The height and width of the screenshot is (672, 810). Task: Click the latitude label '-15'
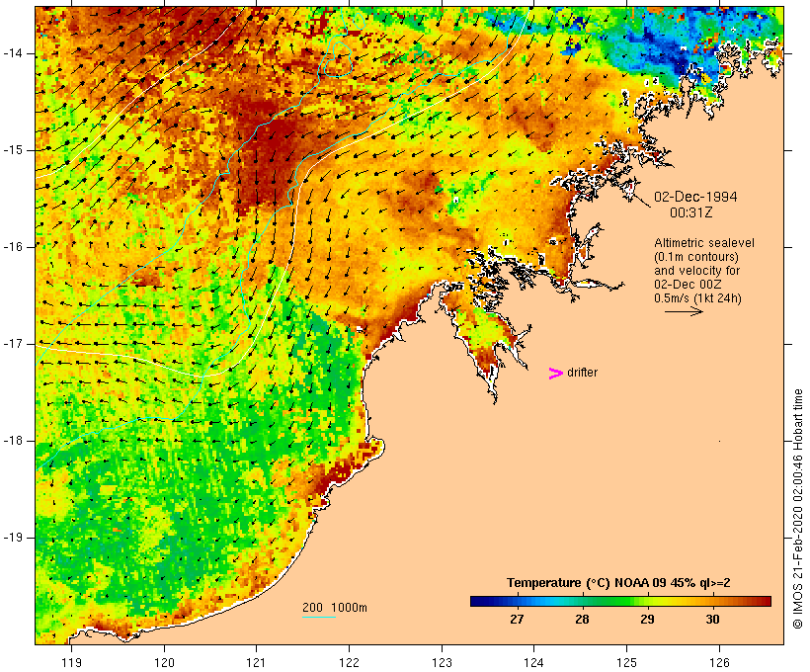(13, 150)
